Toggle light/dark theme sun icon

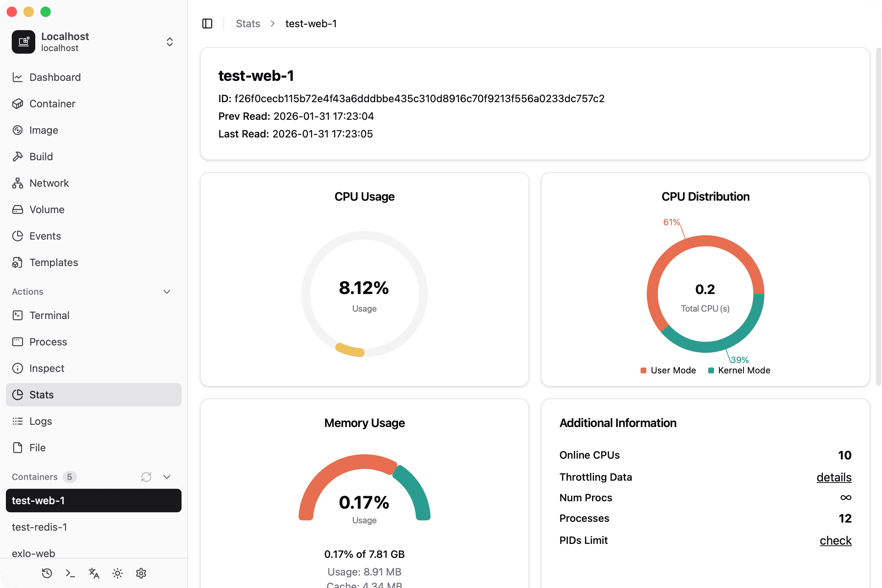[117, 573]
